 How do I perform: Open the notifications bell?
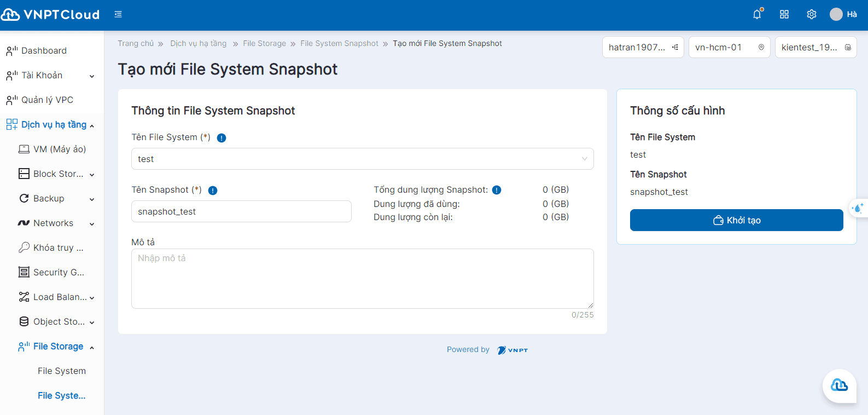click(x=757, y=14)
